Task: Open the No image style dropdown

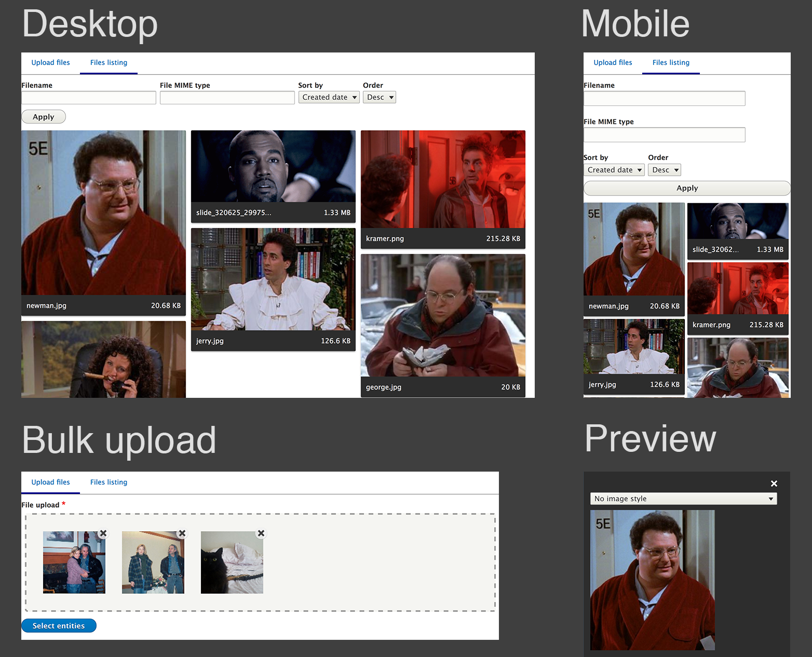Action: (683, 499)
